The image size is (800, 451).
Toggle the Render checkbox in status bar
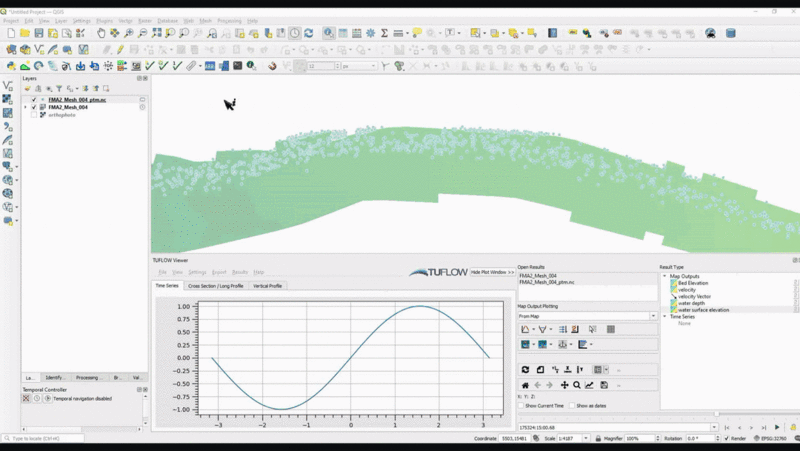coord(727,438)
